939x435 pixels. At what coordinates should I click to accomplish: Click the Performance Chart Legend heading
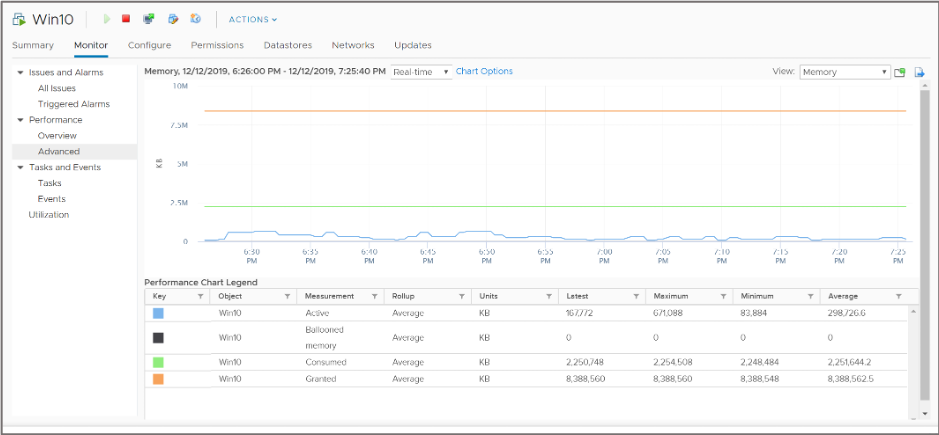click(x=201, y=282)
